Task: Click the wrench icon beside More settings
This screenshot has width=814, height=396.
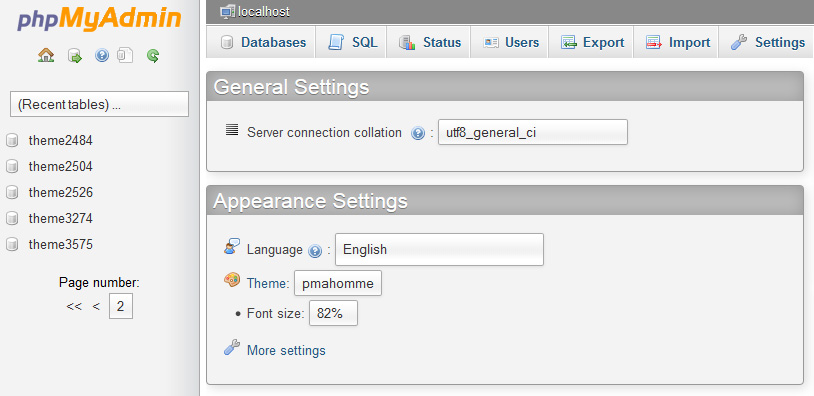Action: (232, 347)
